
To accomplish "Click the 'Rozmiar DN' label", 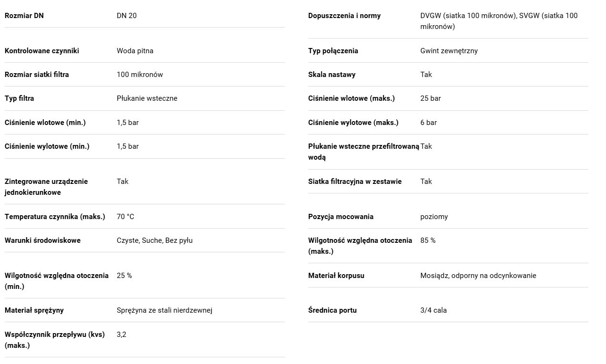I will [x=24, y=16].
